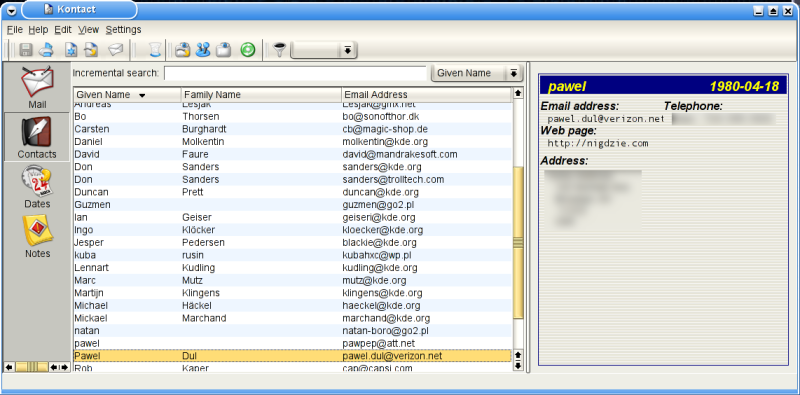This screenshot has height=395, width=800.
Task: Click the pawel.dul@verizon.net email in details pane
Action: point(606,119)
